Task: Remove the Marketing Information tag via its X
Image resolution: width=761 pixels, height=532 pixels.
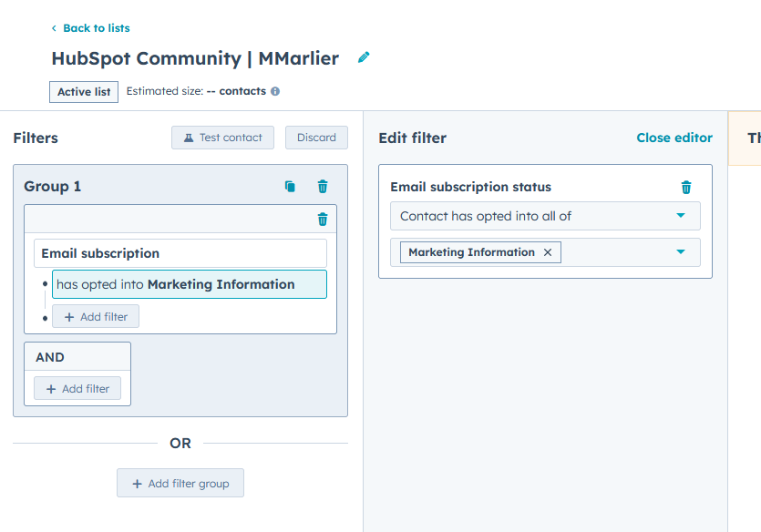Action: (549, 251)
